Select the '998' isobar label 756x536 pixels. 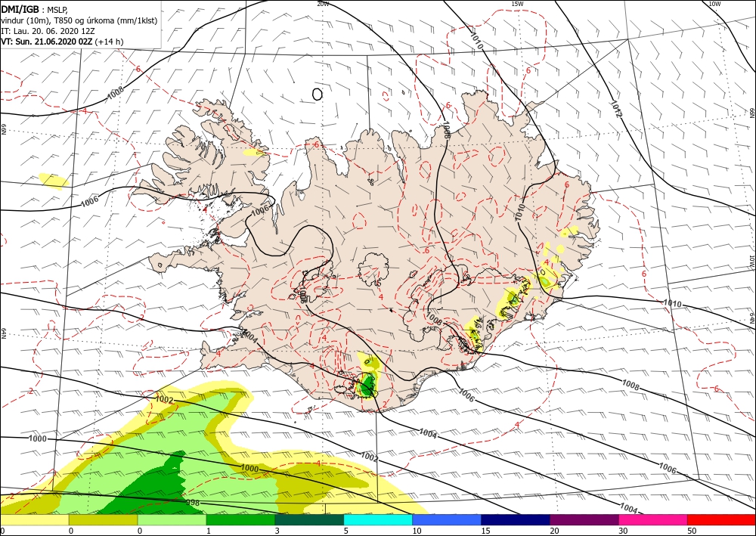click(193, 503)
